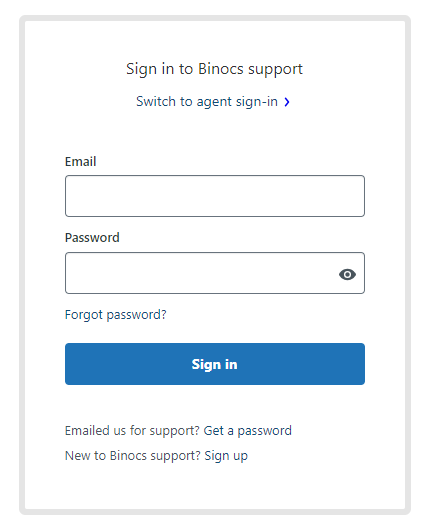Click the Password field label
This screenshot has width=422, height=529.
92,238
